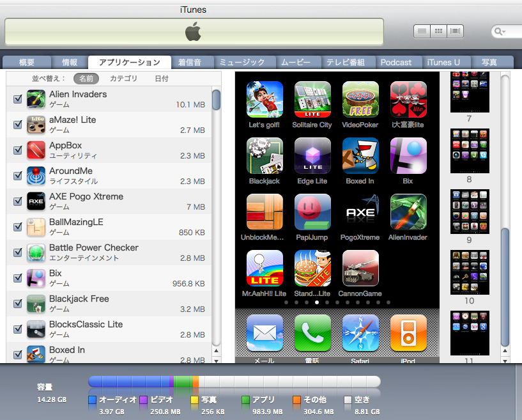
Task: Click the AroundMe icon in app list
Action: (36, 176)
